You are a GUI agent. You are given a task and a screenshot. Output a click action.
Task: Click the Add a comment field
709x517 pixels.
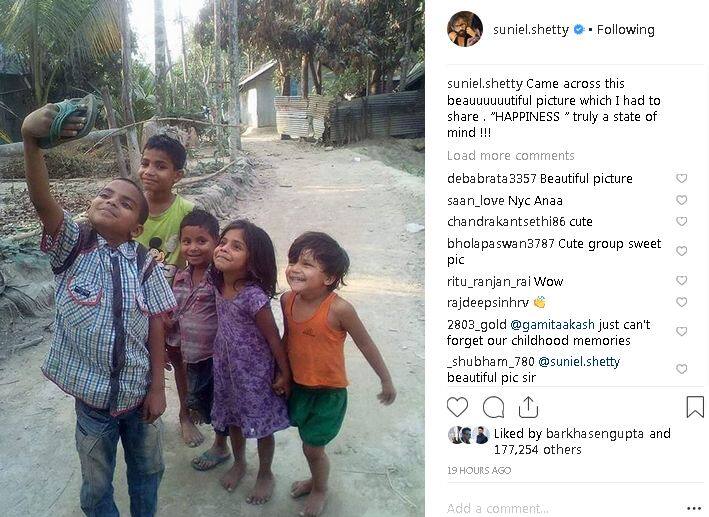560,508
